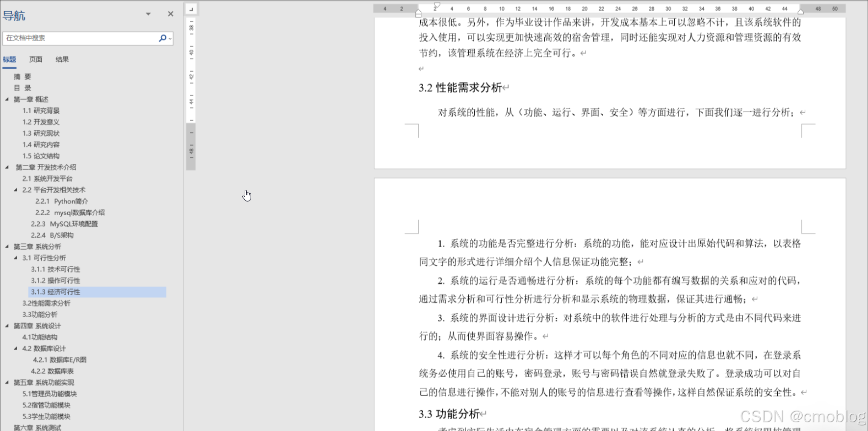Go to 5.2宿管功能模块

tap(46, 405)
